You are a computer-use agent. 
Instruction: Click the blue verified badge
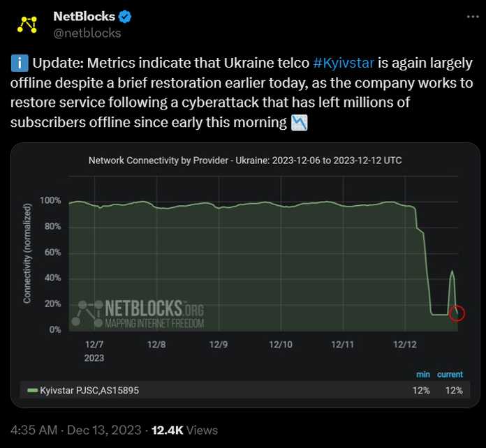pos(125,17)
